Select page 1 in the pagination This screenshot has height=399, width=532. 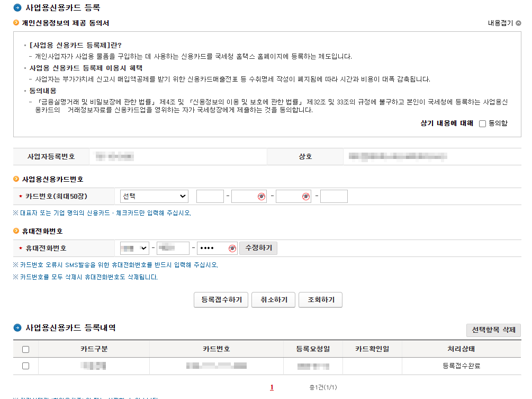272,387
